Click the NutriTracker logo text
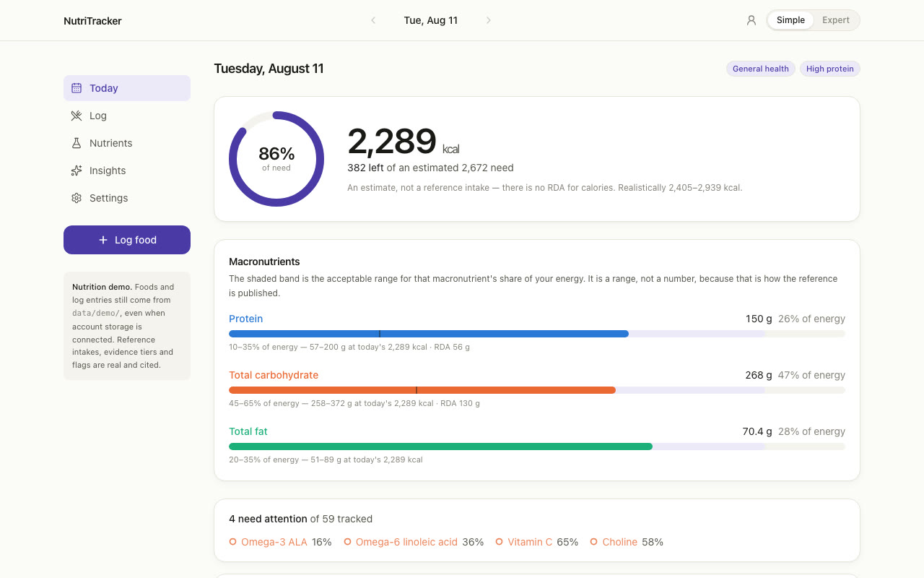The image size is (924, 578). click(92, 21)
